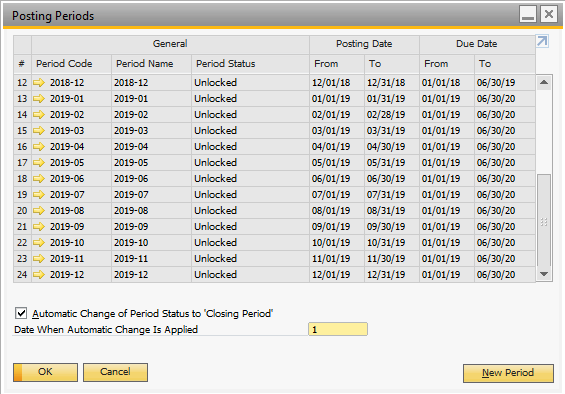Open link arrow for period 2019-06

click(x=39, y=179)
